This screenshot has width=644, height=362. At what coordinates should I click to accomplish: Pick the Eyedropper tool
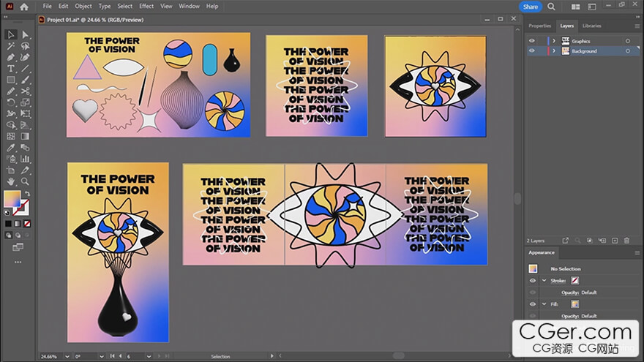click(x=11, y=147)
